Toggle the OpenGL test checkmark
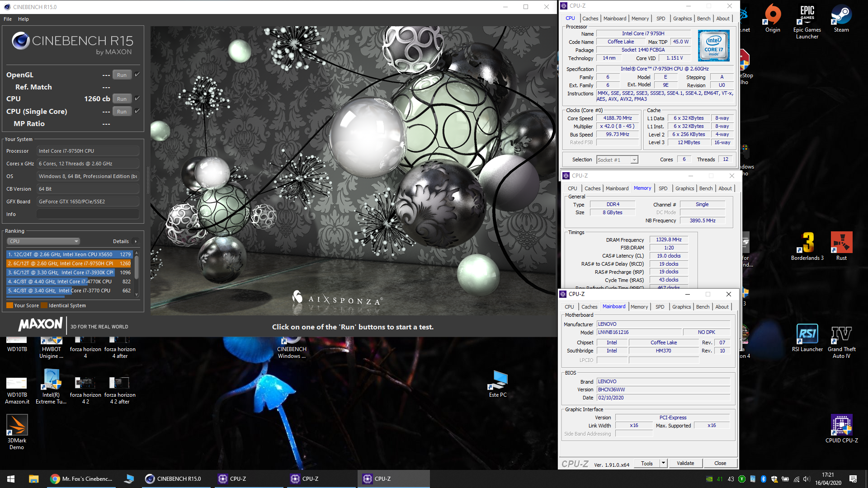 coord(137,75)
